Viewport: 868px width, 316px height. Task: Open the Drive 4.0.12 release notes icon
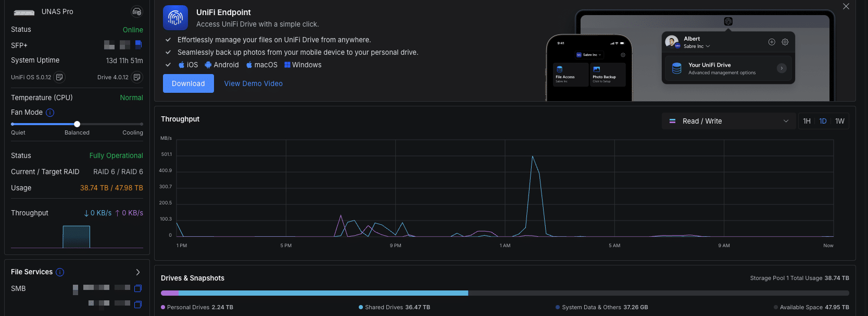point(137,77)
